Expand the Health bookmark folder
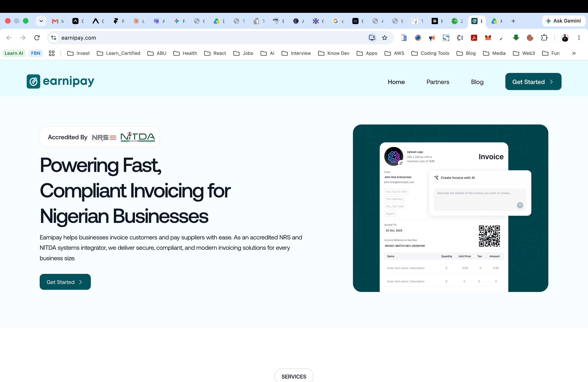 click(185, 53)
